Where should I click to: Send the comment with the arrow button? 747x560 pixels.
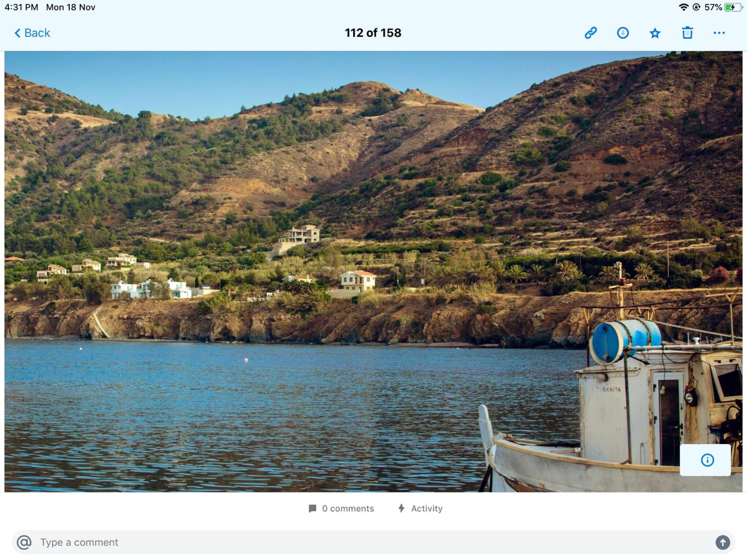coord(723,542)
